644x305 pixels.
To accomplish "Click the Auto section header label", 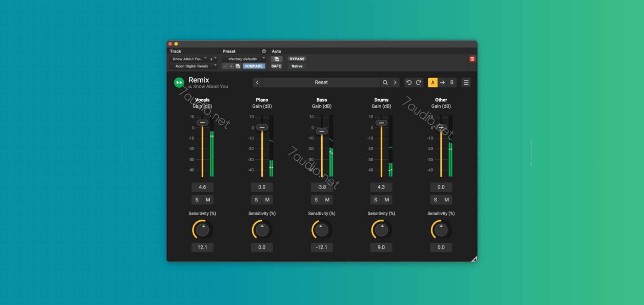I will coord(277,51).
